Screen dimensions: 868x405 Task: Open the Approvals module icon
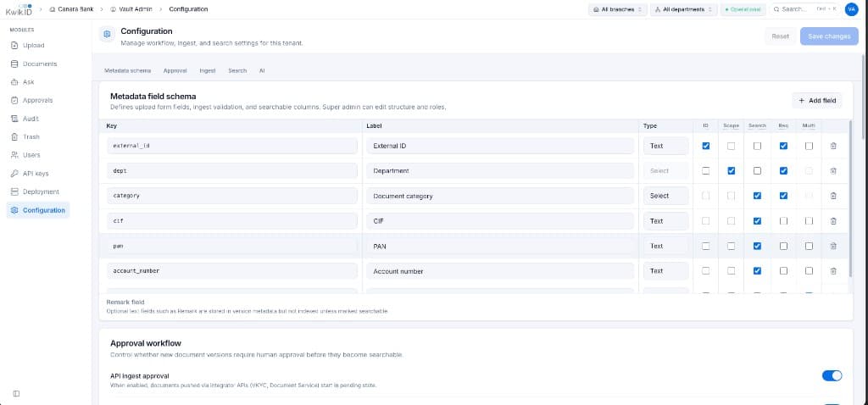[14, 100]
